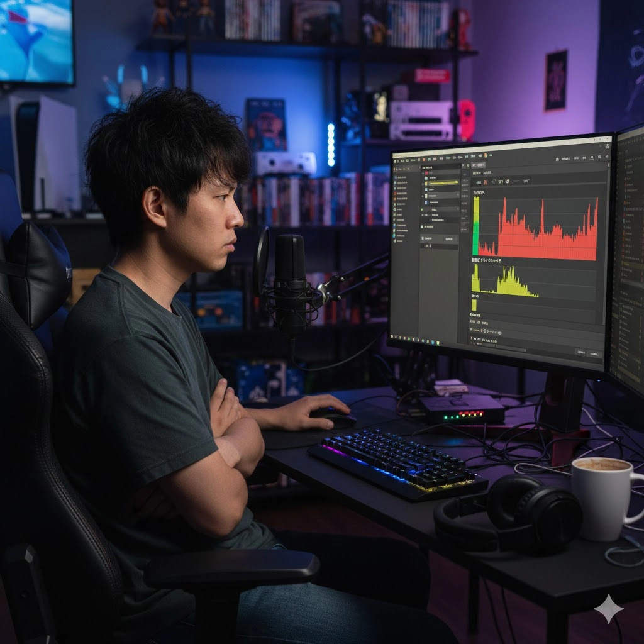Expand the track group in the left panel
The width and height of the screenshot is (644, 644).
(423, 196)
